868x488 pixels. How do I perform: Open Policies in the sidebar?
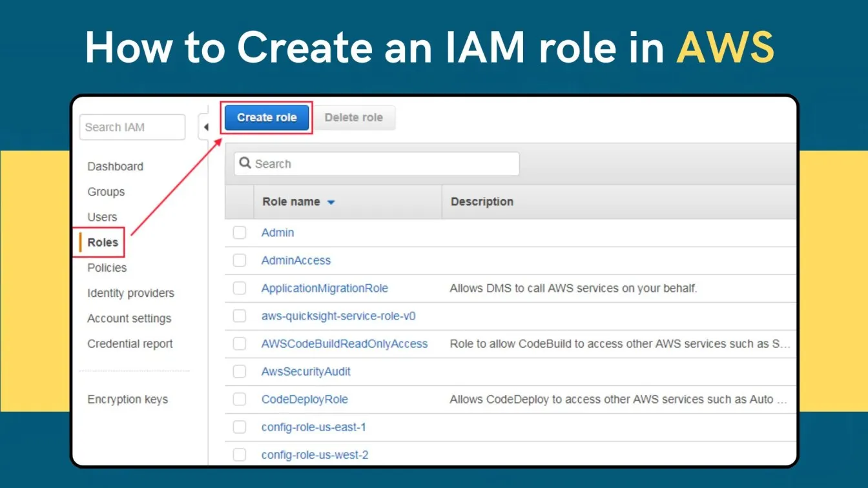(107, 268)
